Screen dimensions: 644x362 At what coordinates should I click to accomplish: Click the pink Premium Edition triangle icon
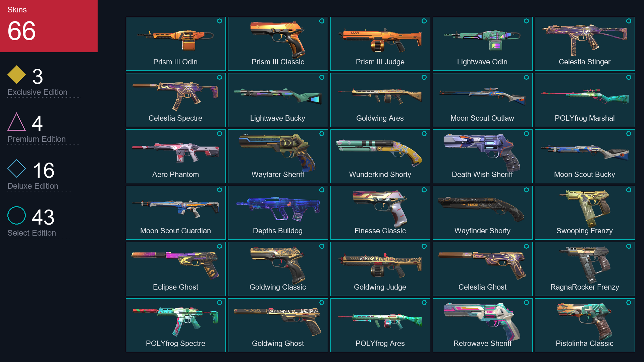pyautogui.click(x=17, y=122)
